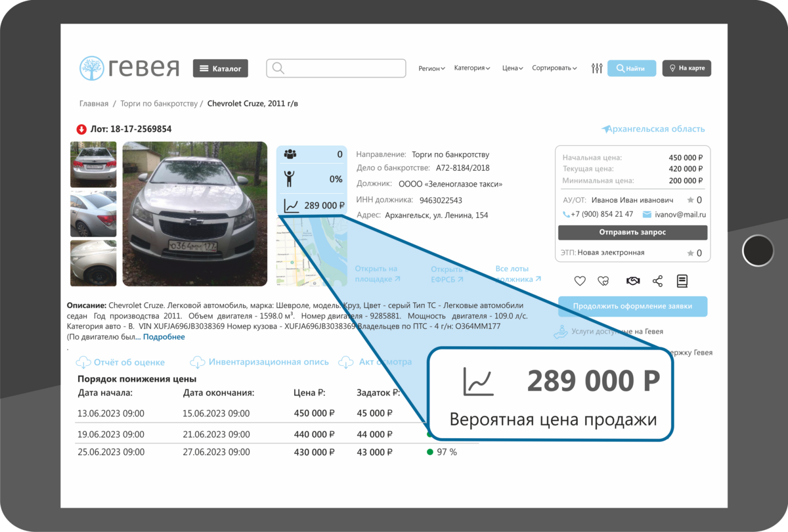
Task: Expand the Категория dropdown
Action: click(x=472, y=68)
